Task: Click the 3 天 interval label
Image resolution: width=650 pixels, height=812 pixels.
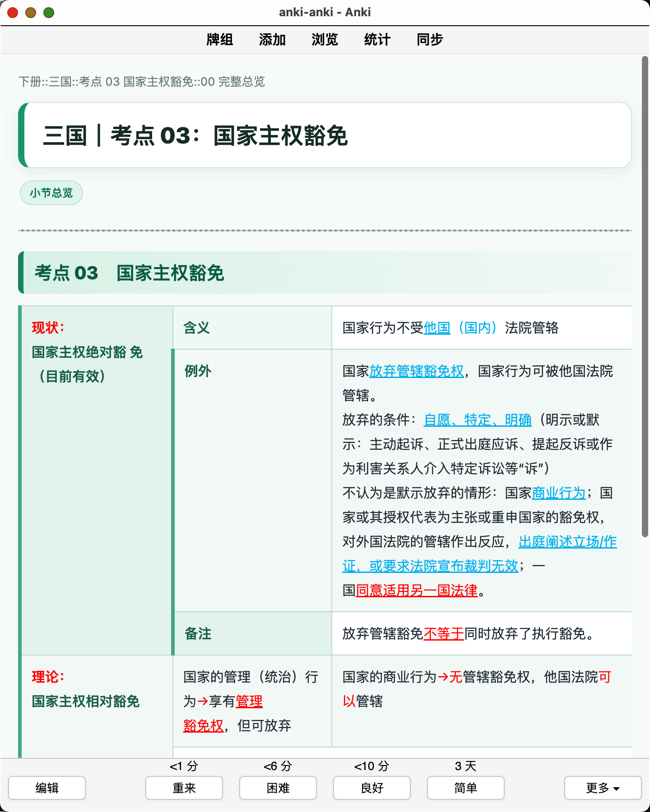Action: pyautogui.click(x=465, y=766)
